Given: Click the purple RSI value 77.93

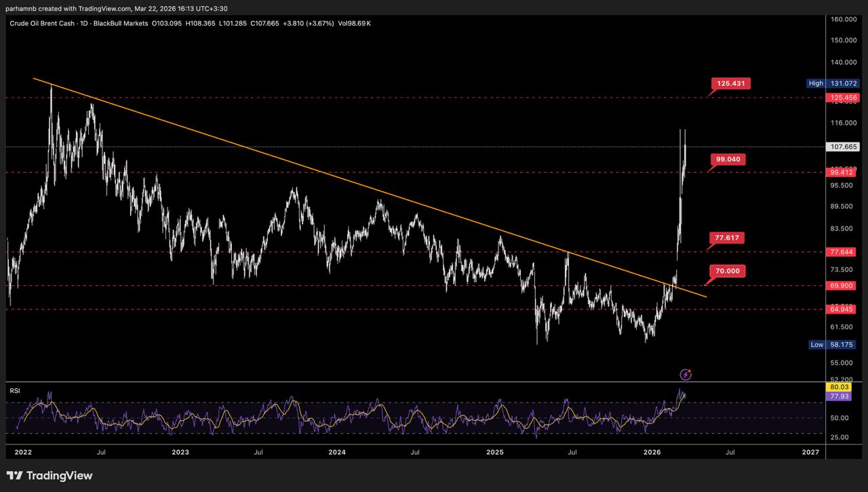Looking at the screenshot, I should 843,395.
